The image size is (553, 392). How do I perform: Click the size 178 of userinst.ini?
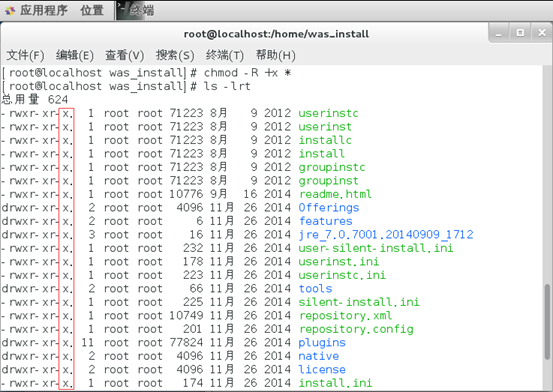(x=193, y=261)
